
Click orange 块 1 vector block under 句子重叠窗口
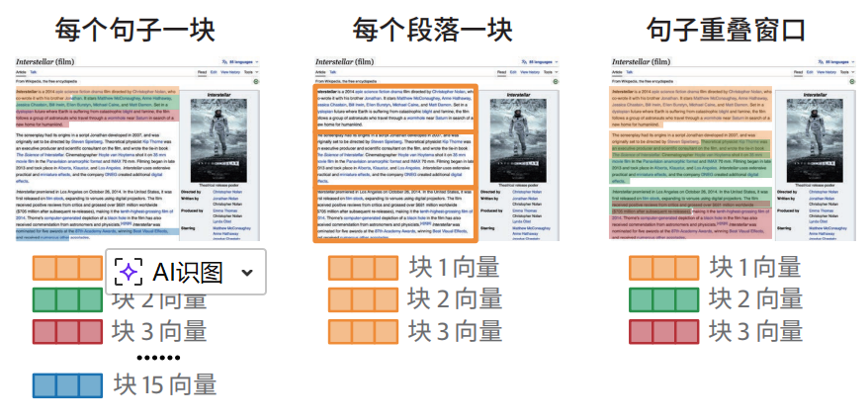[664, 269]
